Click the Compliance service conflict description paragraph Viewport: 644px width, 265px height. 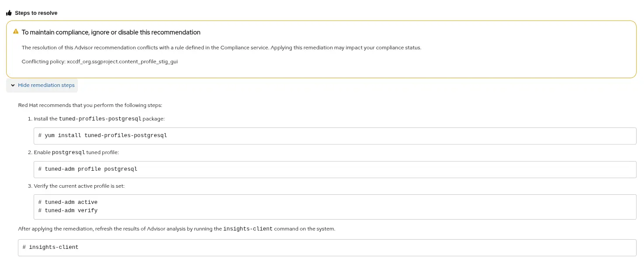222,48
